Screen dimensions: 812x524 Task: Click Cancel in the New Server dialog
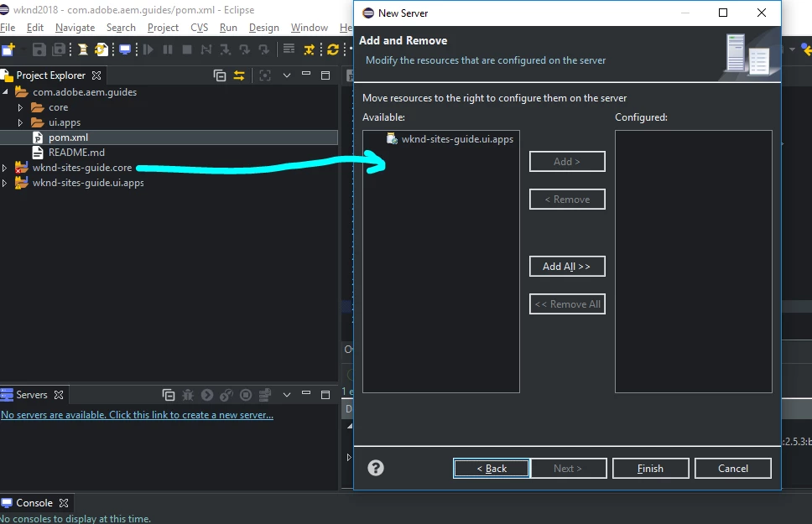click(733, 469)
